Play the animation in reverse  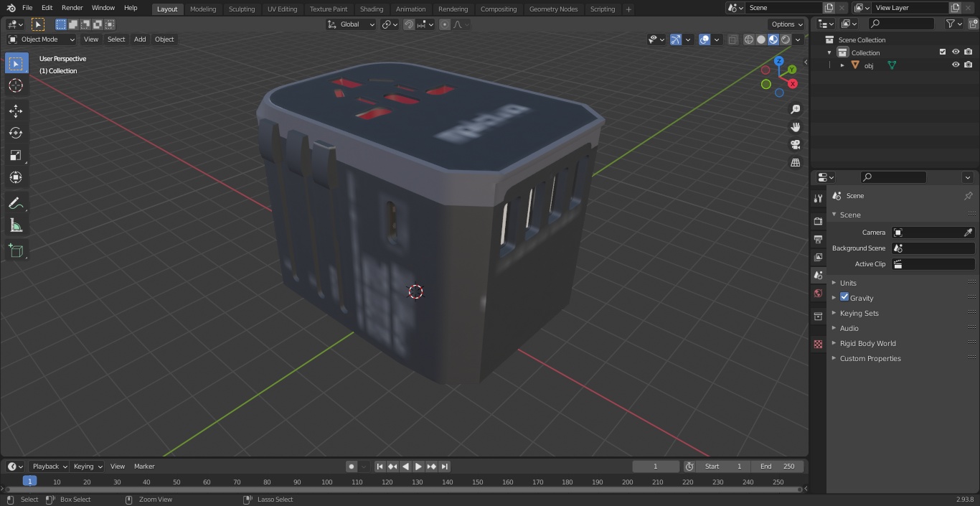pyautogui.click(x=405, y=467)
